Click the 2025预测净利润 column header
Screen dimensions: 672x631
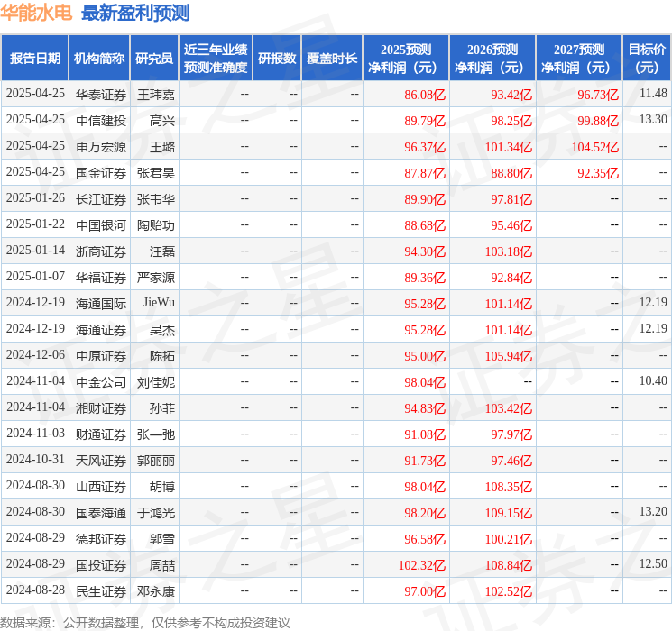point(406,58)
